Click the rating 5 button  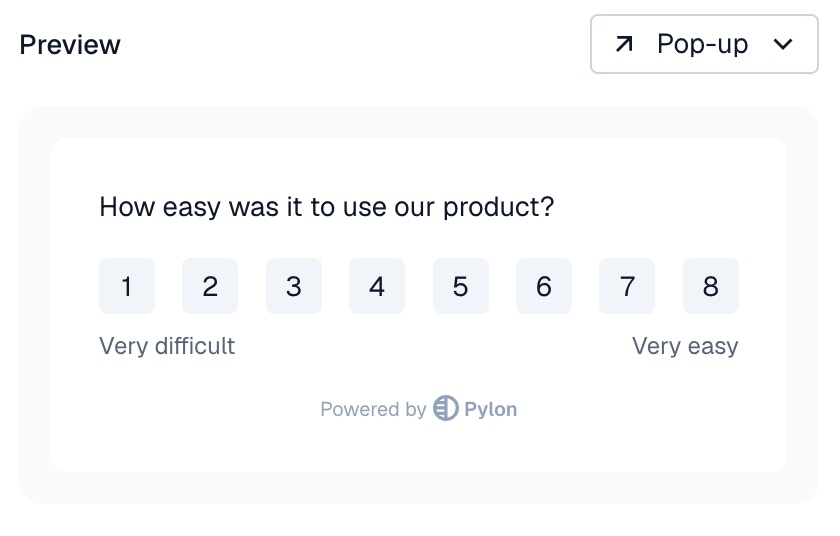click(460, 286)
